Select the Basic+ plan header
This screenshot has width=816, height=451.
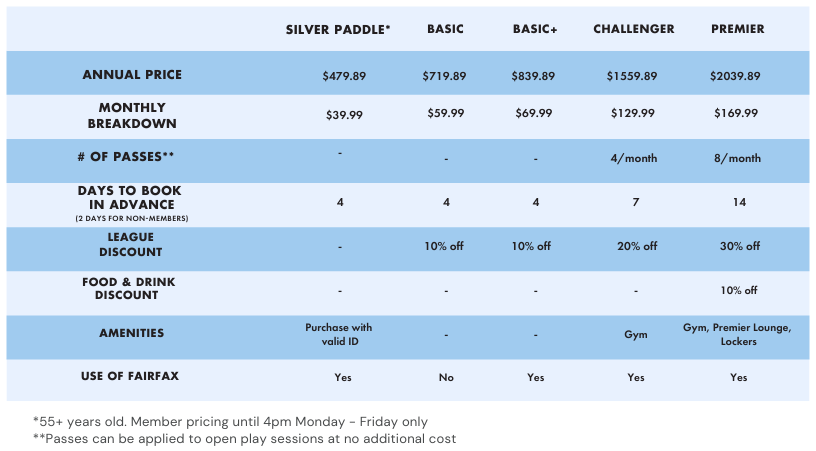tap(535, 29)
